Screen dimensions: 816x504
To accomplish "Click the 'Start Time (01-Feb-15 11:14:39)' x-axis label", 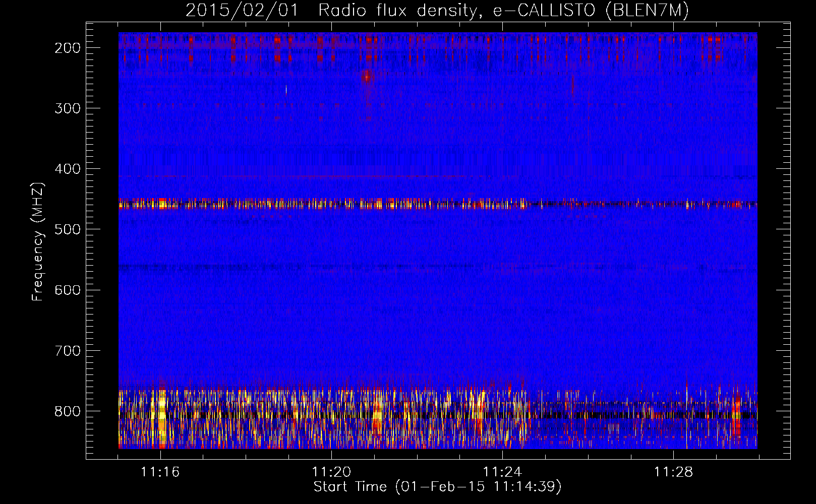I will [437, 487].
